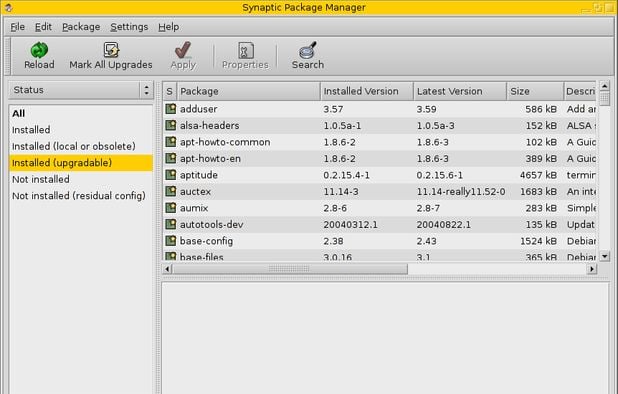Open the Edit menu

pos(43,27)
